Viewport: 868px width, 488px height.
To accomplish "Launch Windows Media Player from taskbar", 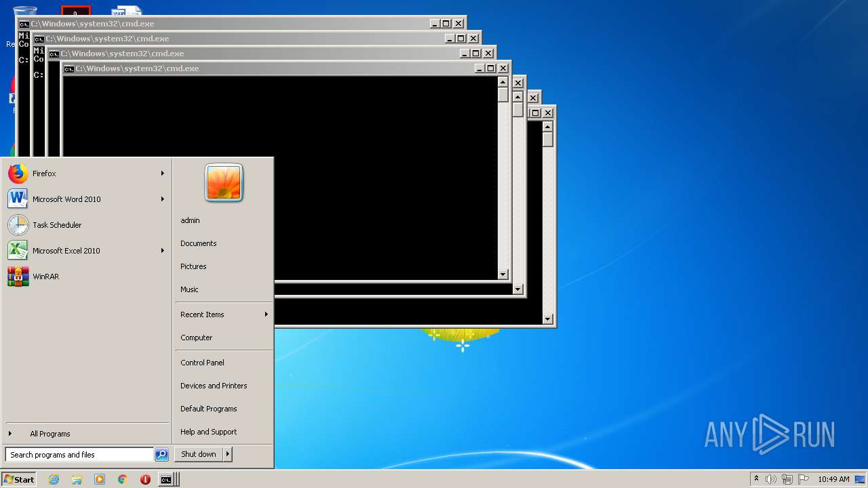I will tap(100, 479).
